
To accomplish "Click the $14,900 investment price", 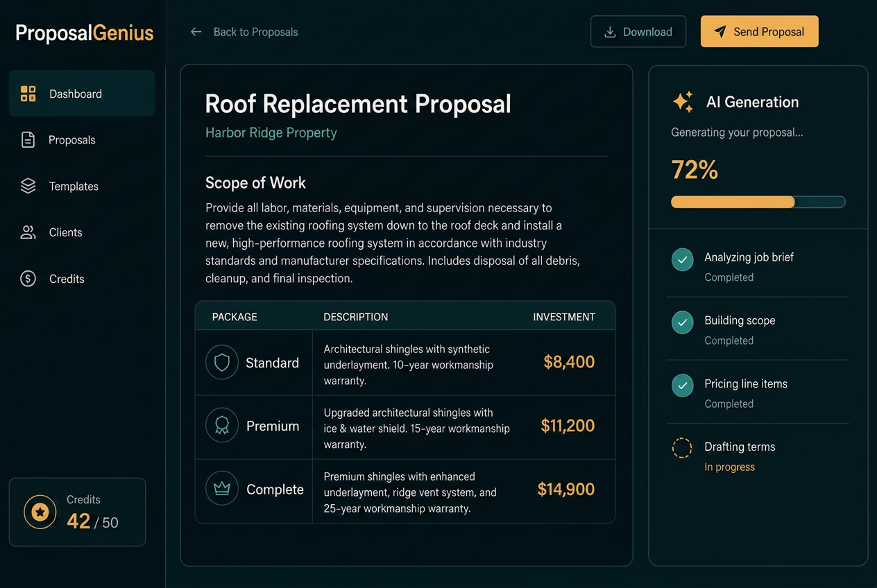I will 566,489.
